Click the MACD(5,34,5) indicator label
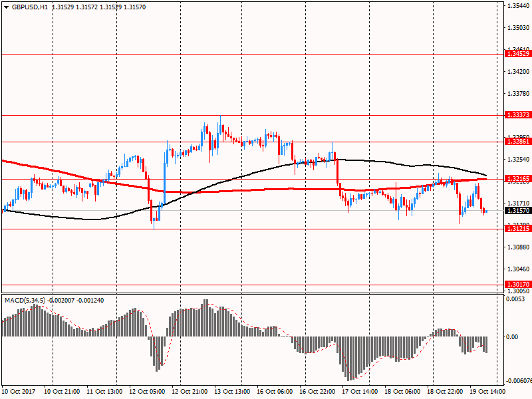This screenshot has height=399, width=532. pyautogui.click(x=25, y=301)
